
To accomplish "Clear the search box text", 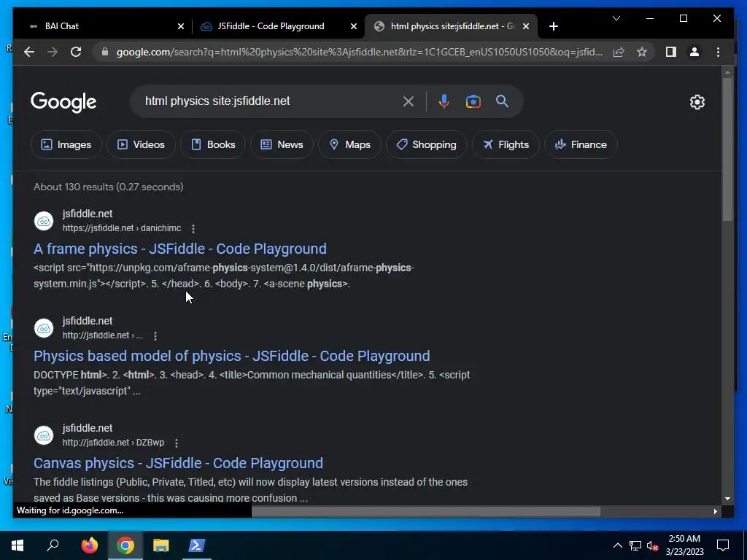I will 409,101.
